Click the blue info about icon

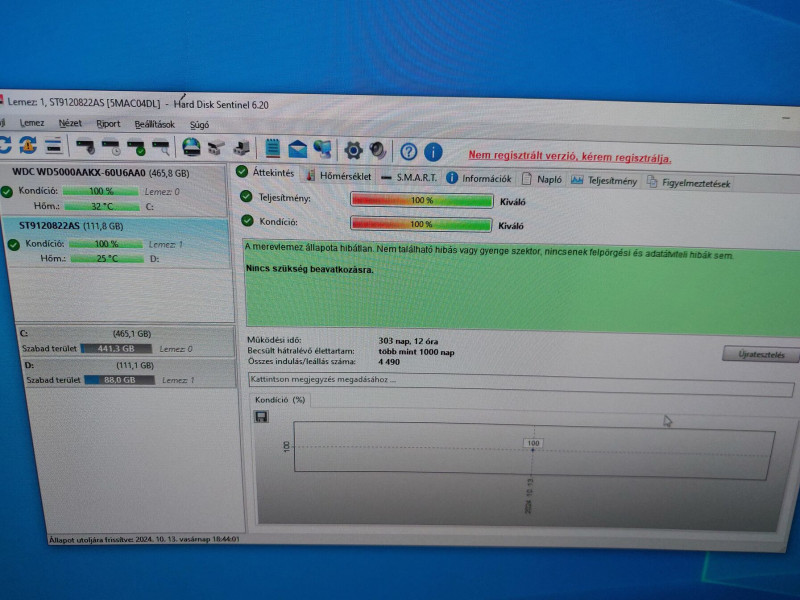coord(433,152)
